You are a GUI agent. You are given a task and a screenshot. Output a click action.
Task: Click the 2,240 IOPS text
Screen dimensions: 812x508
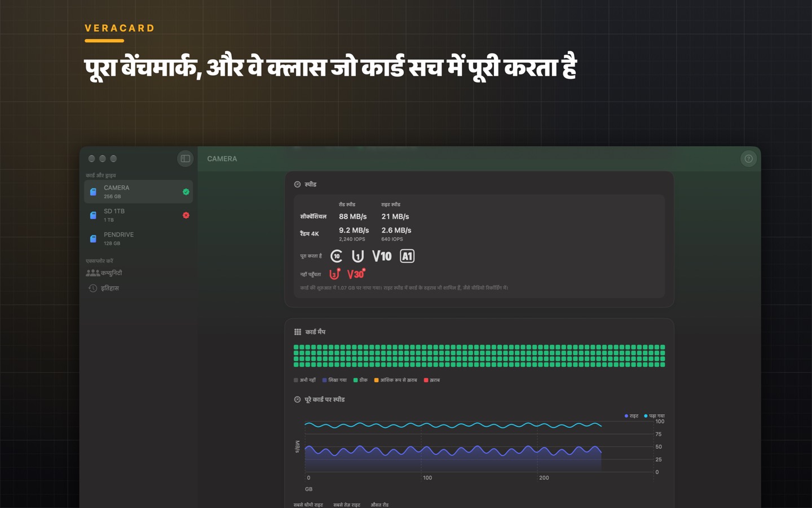pos(352,239)
